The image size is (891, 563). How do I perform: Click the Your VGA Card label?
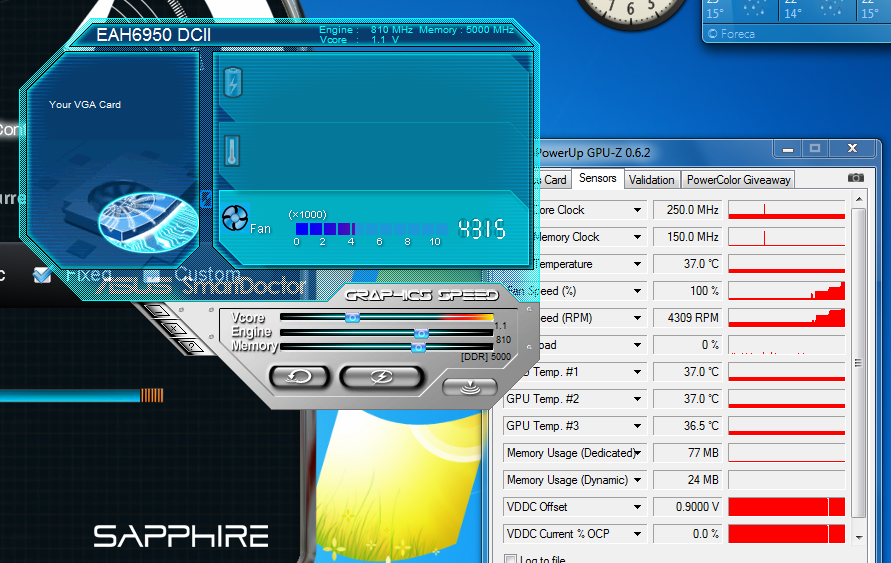click(x=85, y=105)
